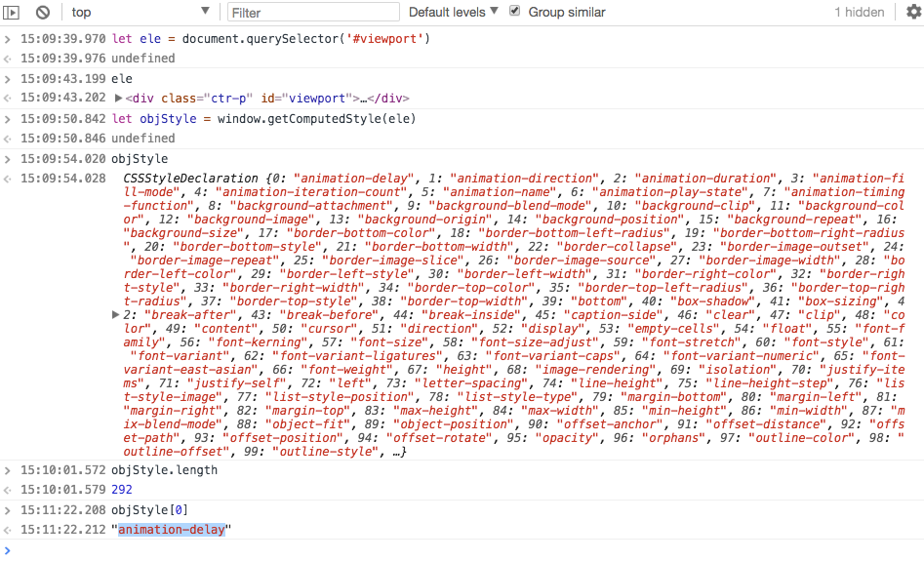
Task: Click the '1 hidden' messages indicator
Action: (x=859, y=13)
